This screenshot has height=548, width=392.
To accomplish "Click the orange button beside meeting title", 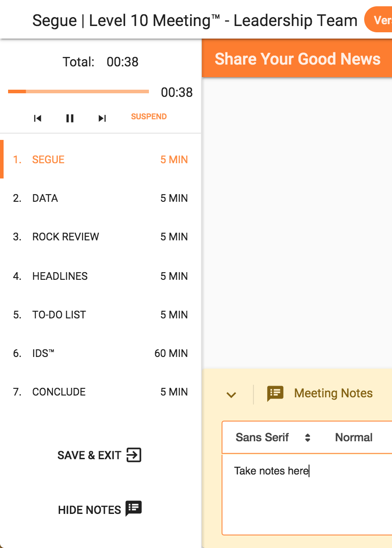I will tap(378, 20).
